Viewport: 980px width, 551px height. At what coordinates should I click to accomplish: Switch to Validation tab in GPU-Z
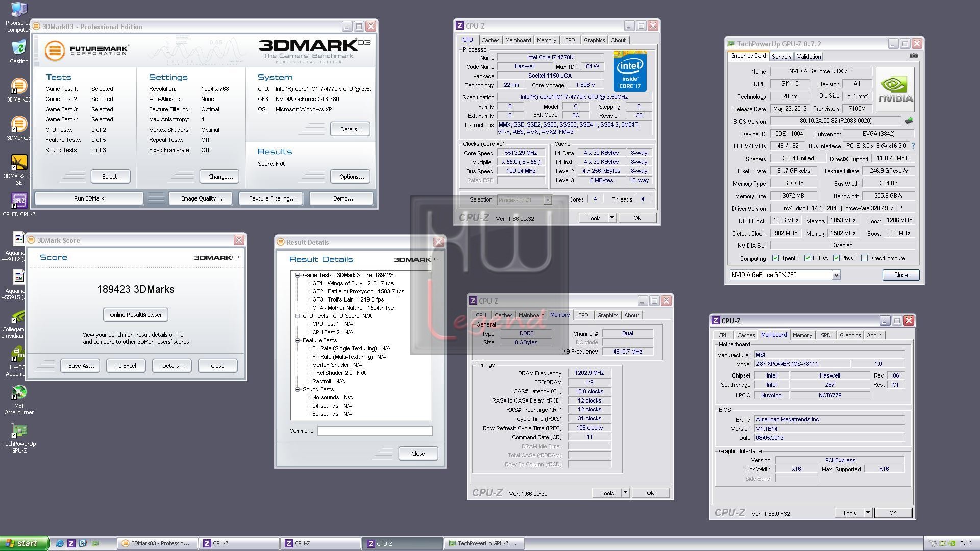[808, 57]
